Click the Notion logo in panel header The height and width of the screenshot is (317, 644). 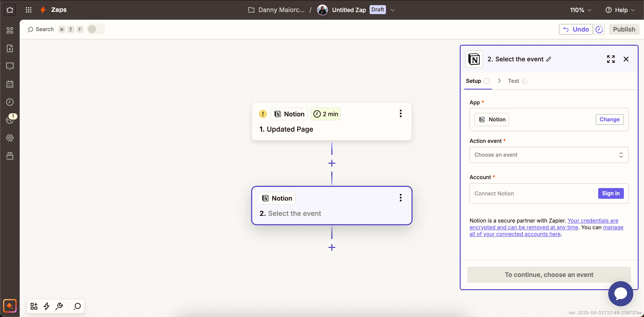pos(474,59)
